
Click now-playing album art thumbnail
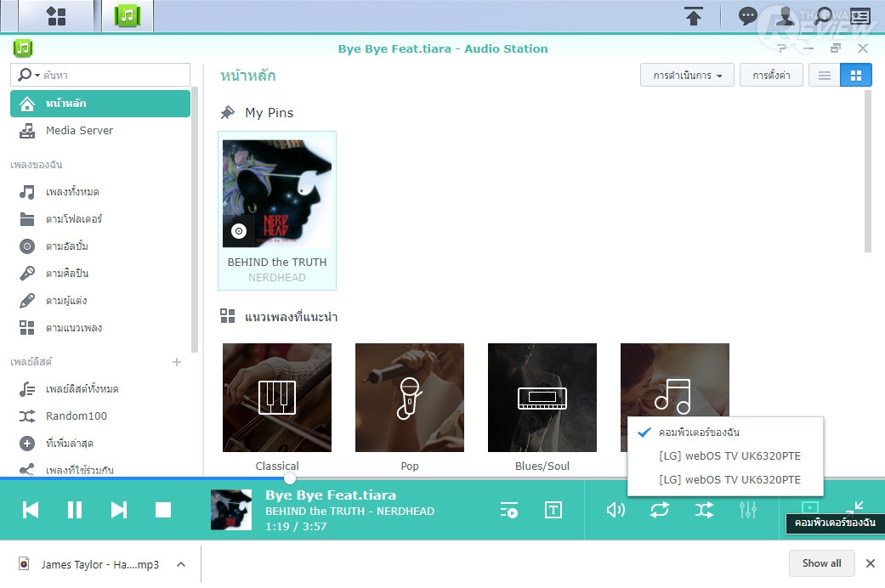[231, 510]
